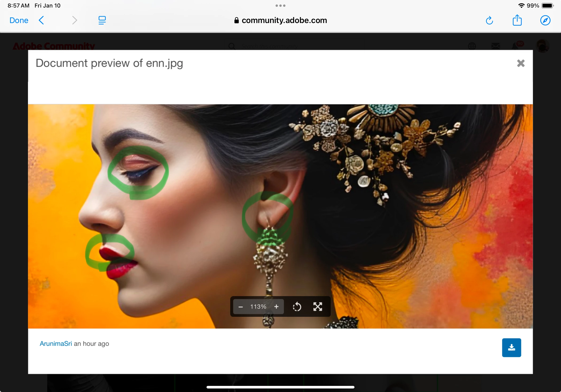561x392 pixels.
Task: Reload the page with the refresh icon
Action: (489, 20)
